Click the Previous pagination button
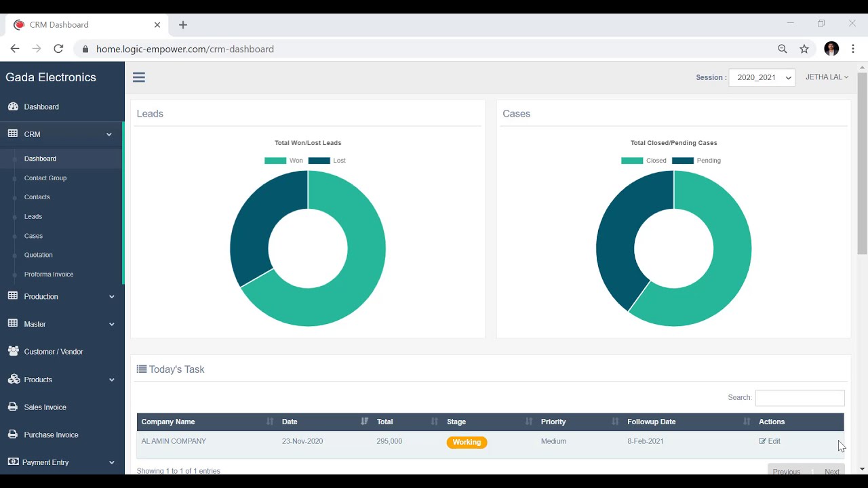Image resolution: width=868 pixels, height=488 pixels. click(786, 471)
